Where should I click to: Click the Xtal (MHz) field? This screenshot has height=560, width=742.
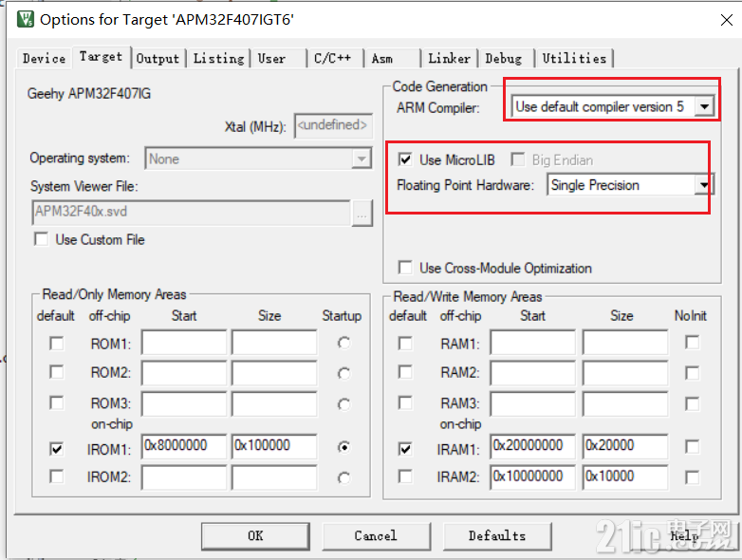pyautogui.click(x=333, y=125)
